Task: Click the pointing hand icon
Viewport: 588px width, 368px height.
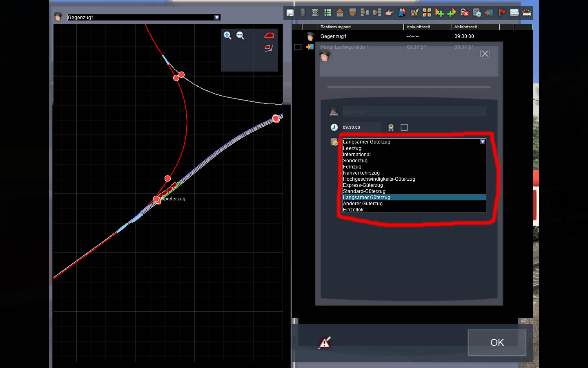Action: click(390, 13)
